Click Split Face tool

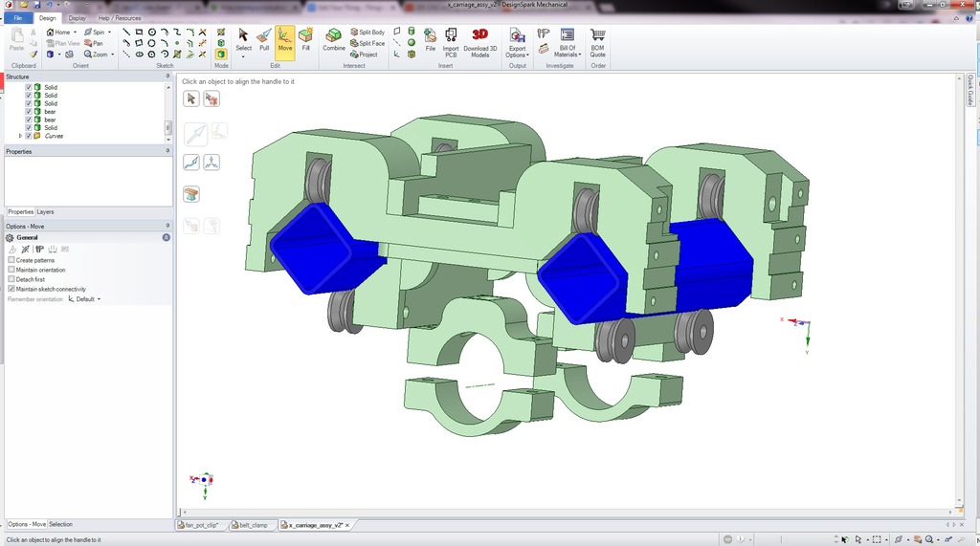click(367, 43)
